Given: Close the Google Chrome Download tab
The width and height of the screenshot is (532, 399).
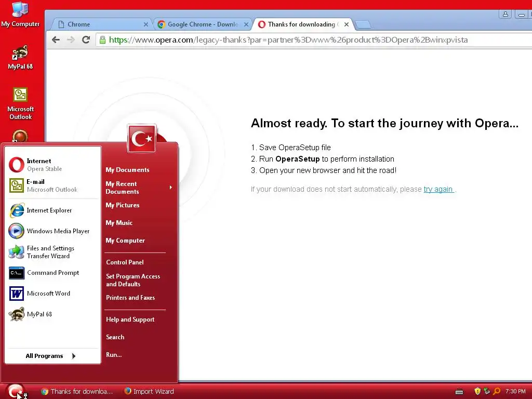Looking at the screenshot, I should [x=246, y=24].
